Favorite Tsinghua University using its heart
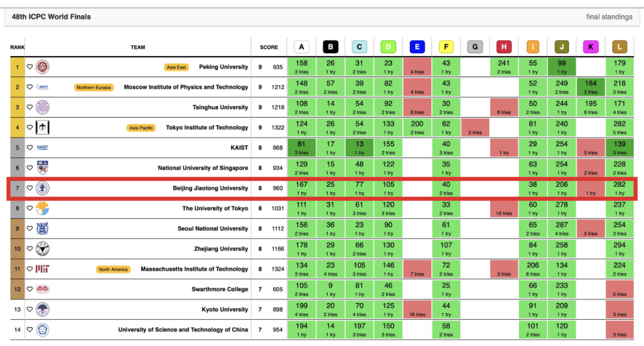 coord(30,107)
